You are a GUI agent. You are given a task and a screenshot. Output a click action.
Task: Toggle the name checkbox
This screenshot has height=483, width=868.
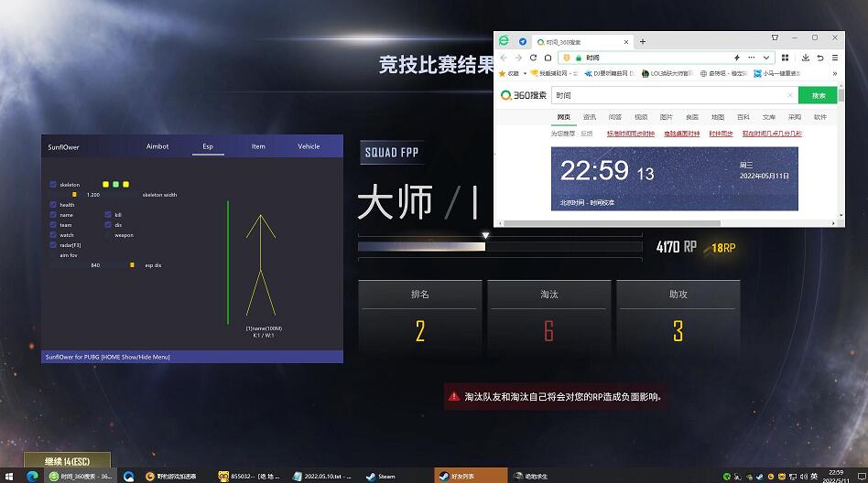click(x=53, y=215)
